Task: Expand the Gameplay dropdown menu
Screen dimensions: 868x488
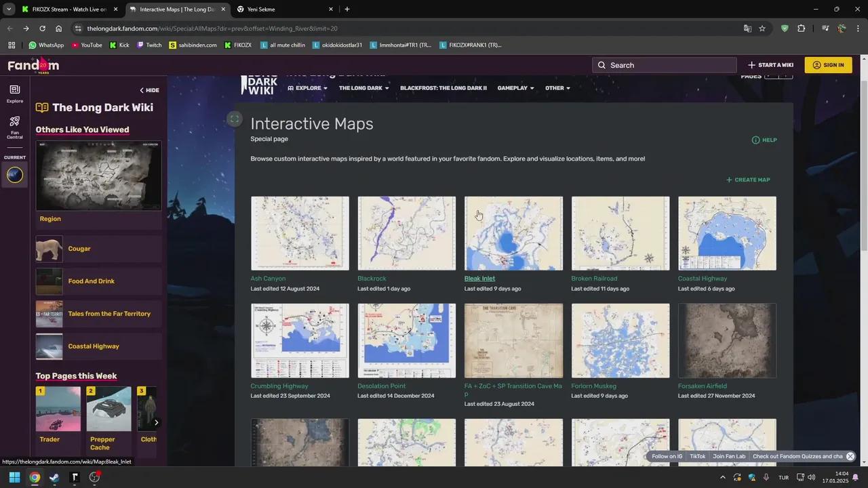Action: click(515, 88)
